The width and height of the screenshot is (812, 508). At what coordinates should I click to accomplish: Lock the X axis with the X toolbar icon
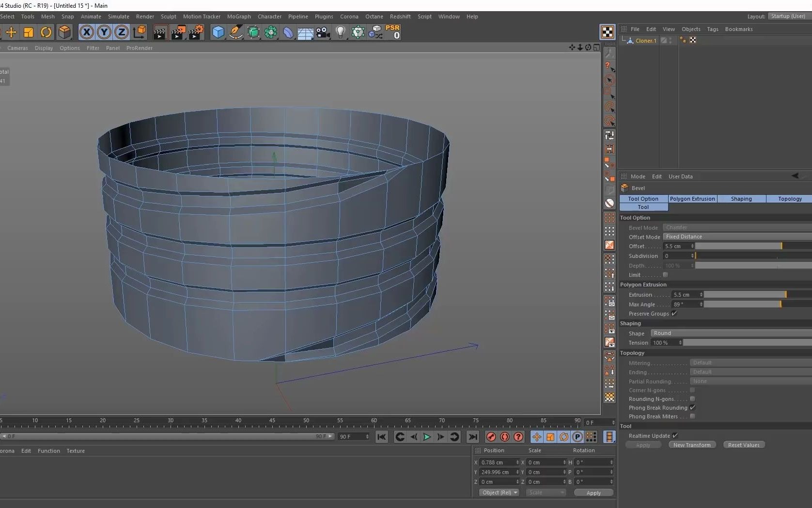[x=86, y=32]
